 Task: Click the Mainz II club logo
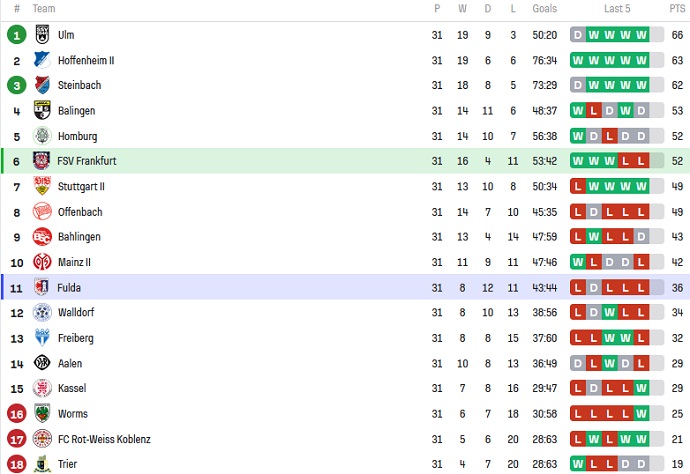(42, 262)
